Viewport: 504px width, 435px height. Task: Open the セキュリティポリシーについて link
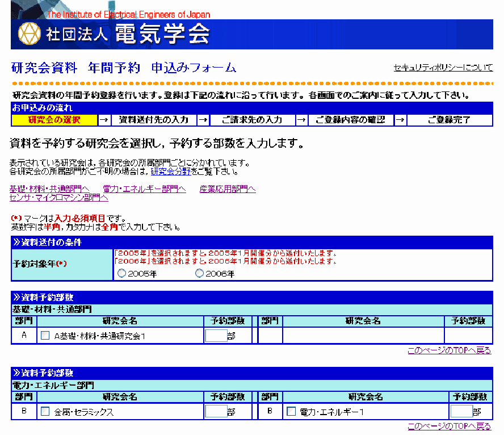click(x=443, y=68)
